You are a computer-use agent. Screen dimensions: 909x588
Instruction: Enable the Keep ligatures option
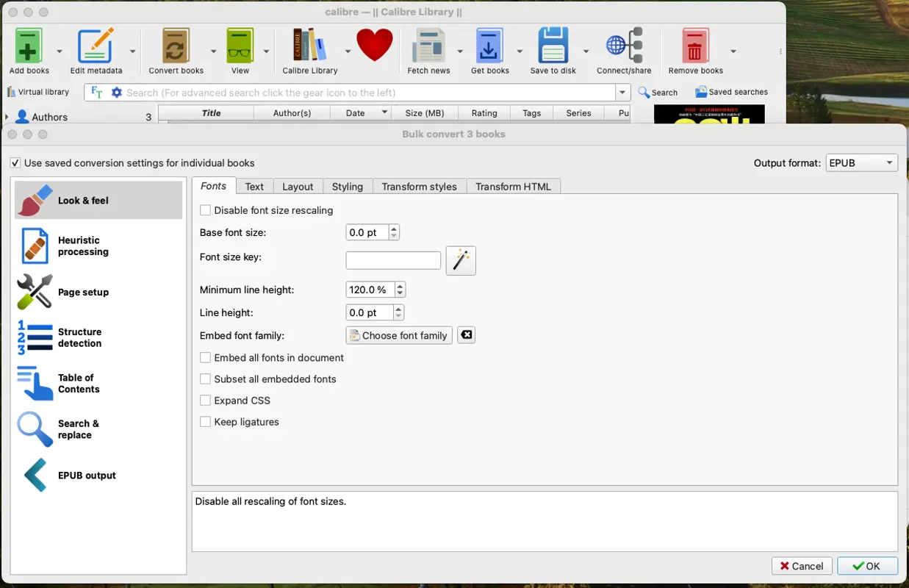tap(205, 421)
